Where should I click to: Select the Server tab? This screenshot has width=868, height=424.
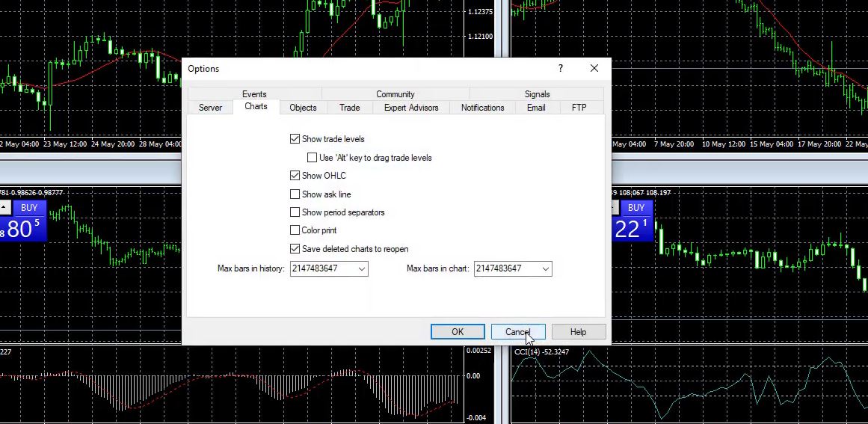click(x=210, y=108)
